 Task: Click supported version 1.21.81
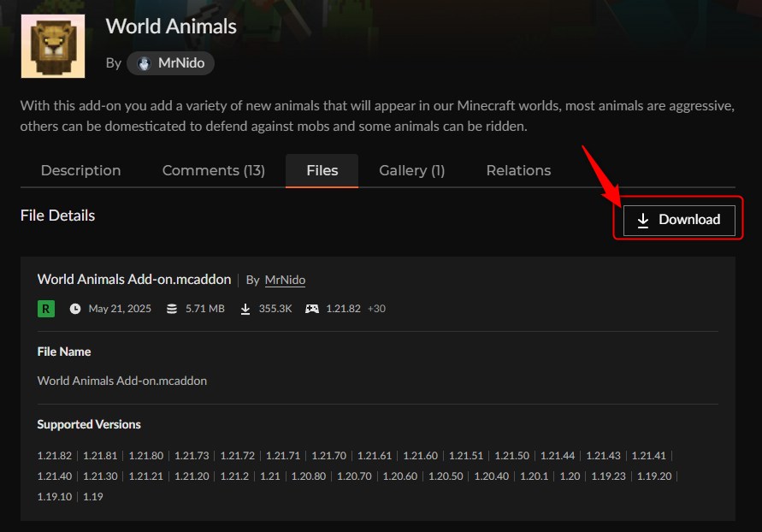[100, 456]
